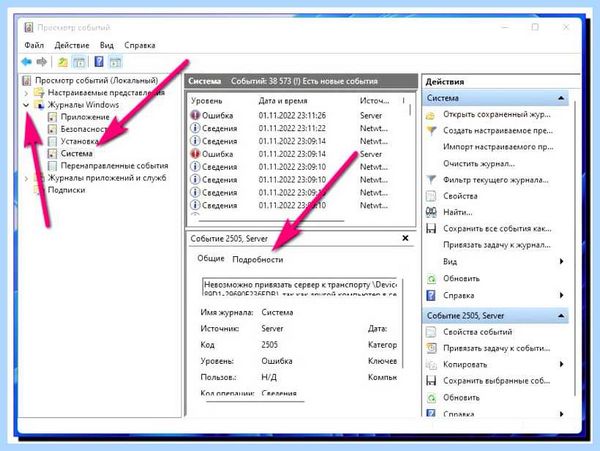Toggle the console tree pane toolbar icon
This screenshot has height=451, width=600.
coord(79,62)
